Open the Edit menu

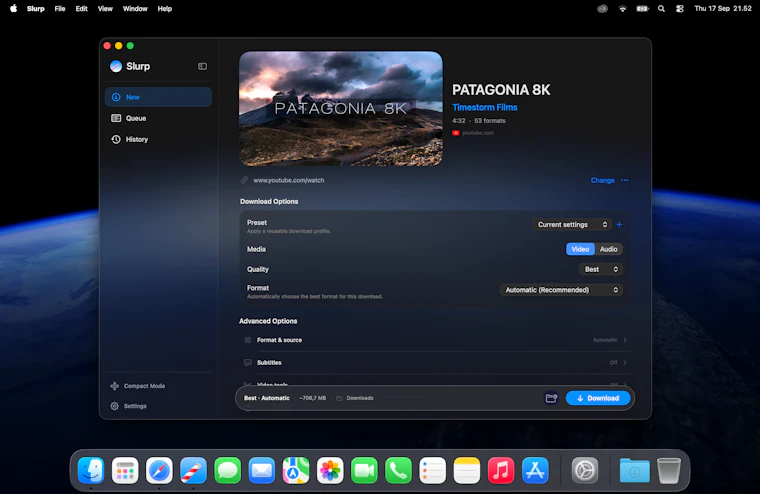coord(81,9)
